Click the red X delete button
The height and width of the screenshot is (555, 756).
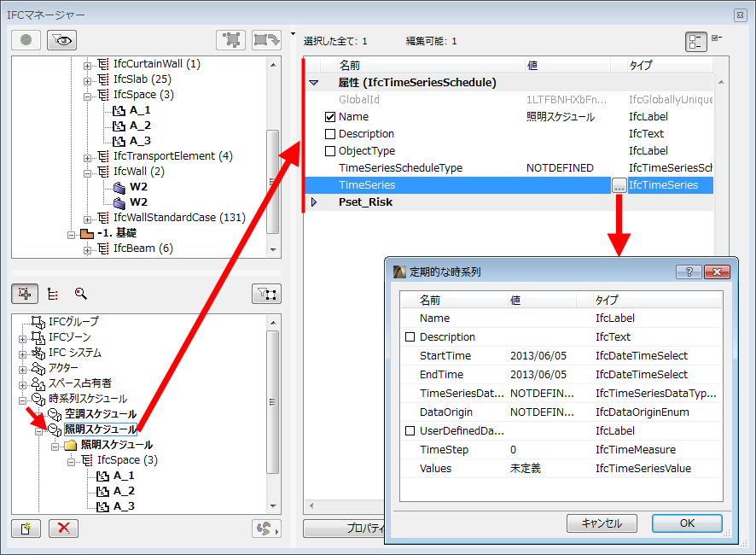click(x=63, y=529)
